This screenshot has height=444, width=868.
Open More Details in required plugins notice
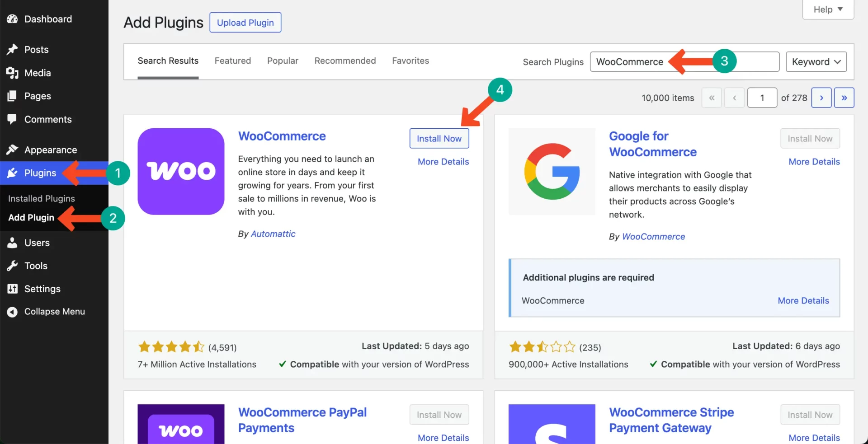(x=803, y=300)
